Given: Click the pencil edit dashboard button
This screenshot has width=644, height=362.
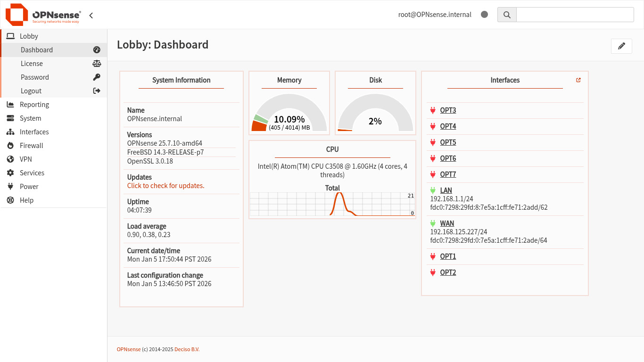Looking at the screenshot, I should (621, 46).
